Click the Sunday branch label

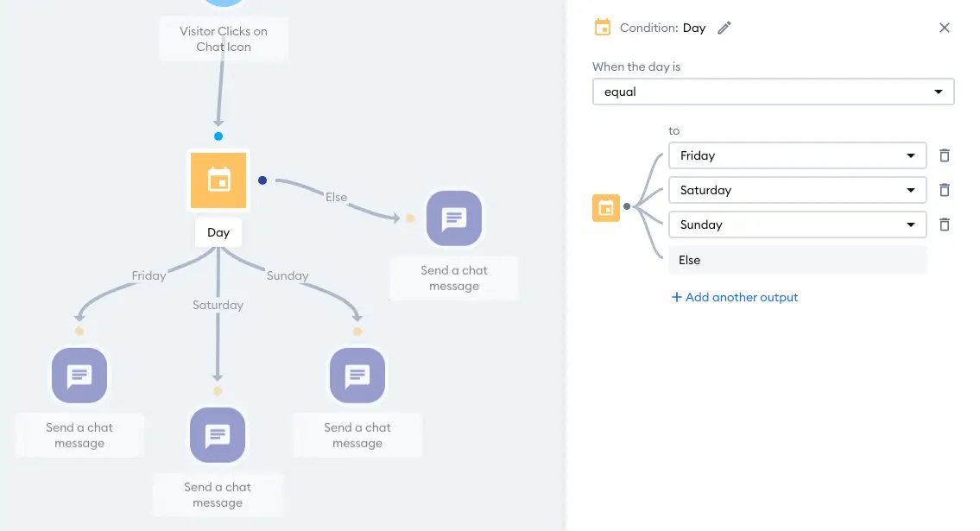pos(288,275)
